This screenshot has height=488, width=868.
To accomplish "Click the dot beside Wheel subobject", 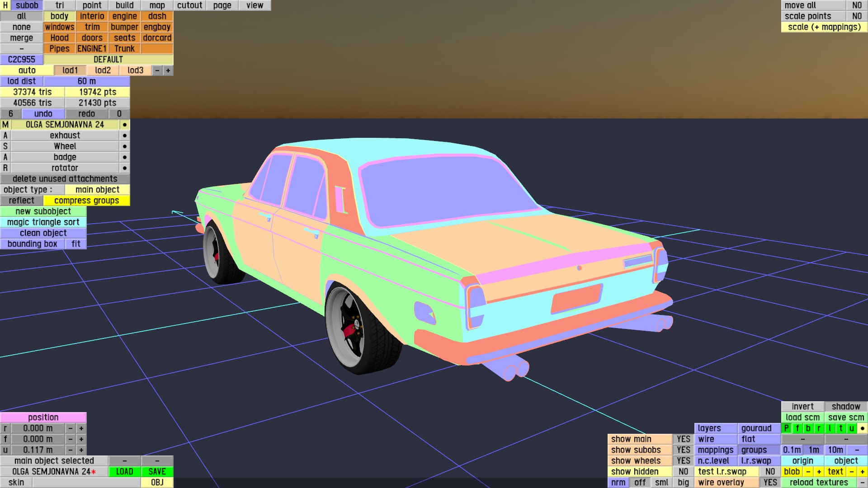I will (x=125, y=146).
